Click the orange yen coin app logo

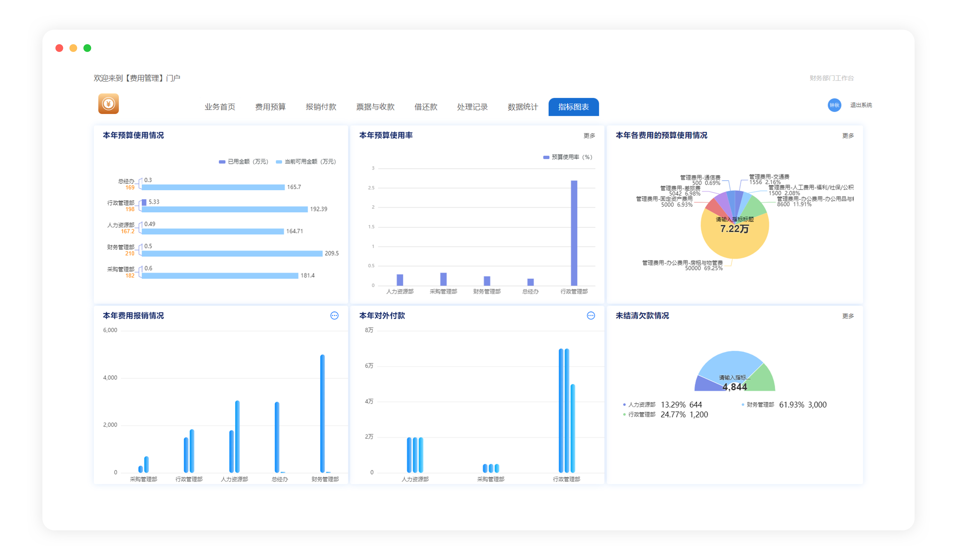tap(108, 104)
